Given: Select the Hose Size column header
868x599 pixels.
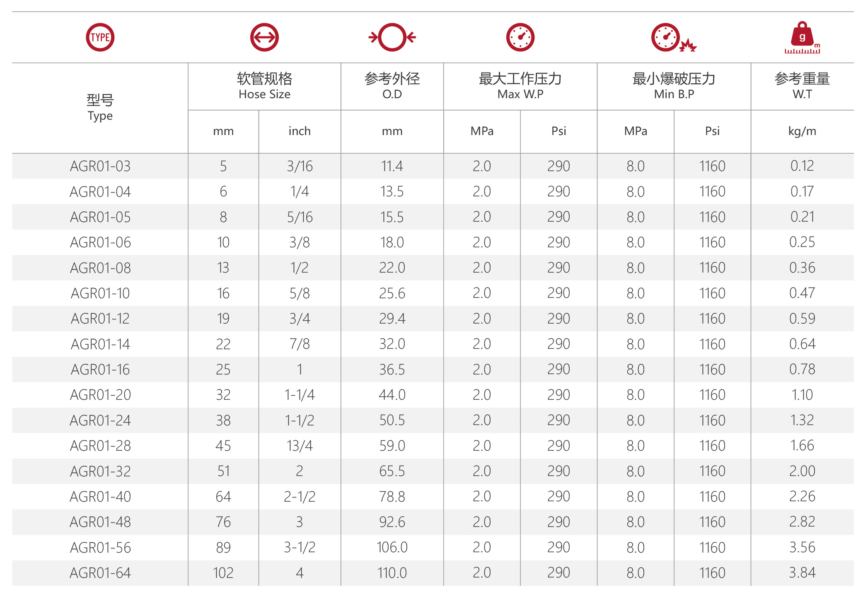Looking at the screenshot, I should coord(264,86).
